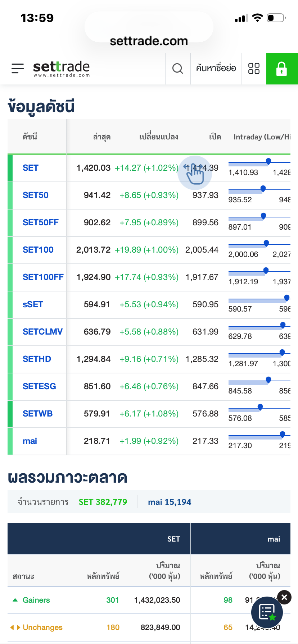This screenshot has height=644, width=298.
Task: Open the mai index link
Action: coord(30,441)
